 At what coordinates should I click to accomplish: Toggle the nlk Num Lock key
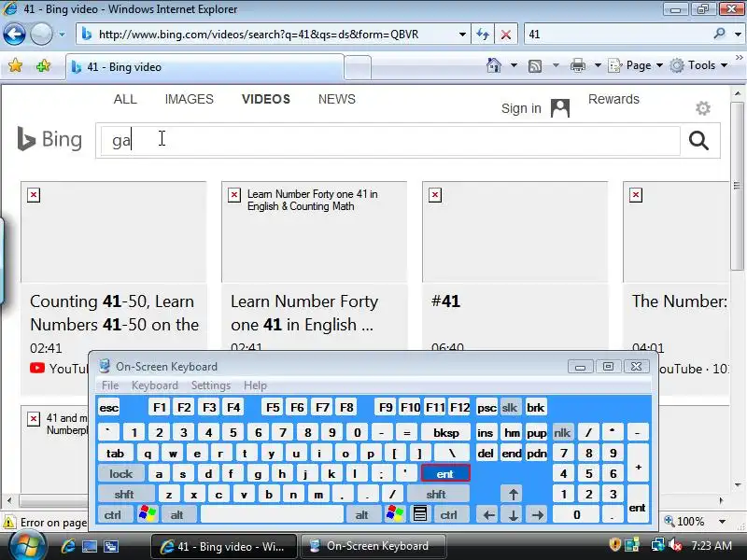[x=563, y=432]
